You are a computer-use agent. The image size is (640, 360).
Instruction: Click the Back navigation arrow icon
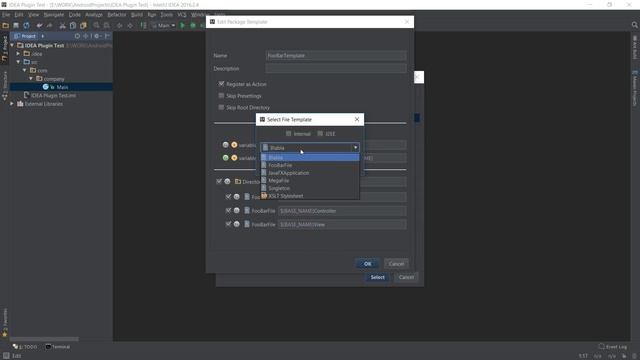pos(120,25)
